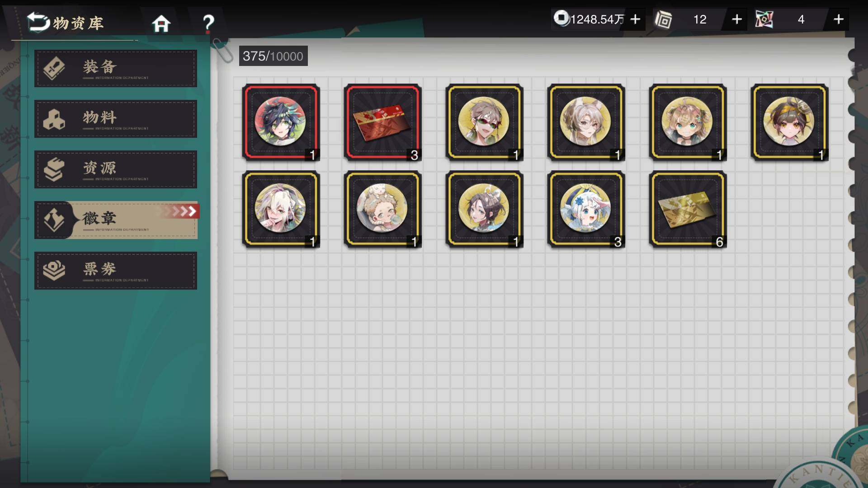Click the silver coin currency icon
Screen dimensions: 868x488
(x=561, y=19)
